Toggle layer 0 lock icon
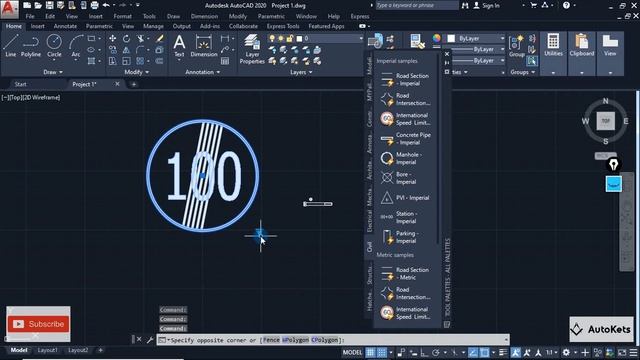This screenshot has height=360, width=640. 290,38
